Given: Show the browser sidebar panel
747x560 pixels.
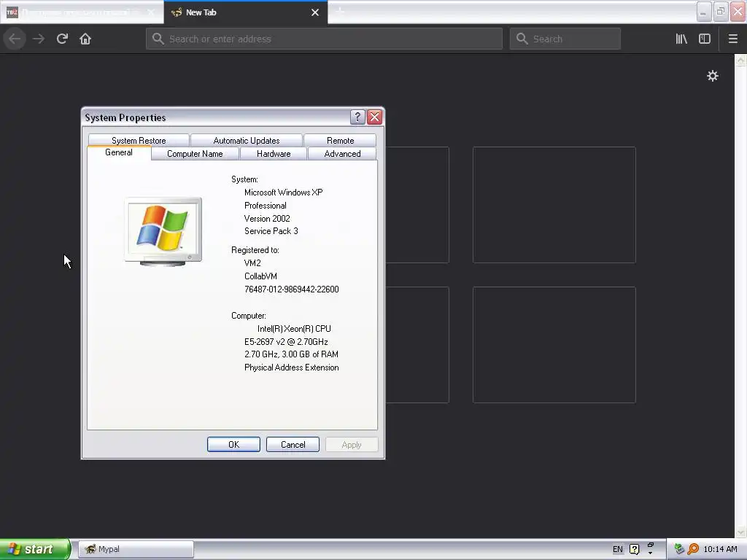Looking at the screenshot, I should (705, 39).
